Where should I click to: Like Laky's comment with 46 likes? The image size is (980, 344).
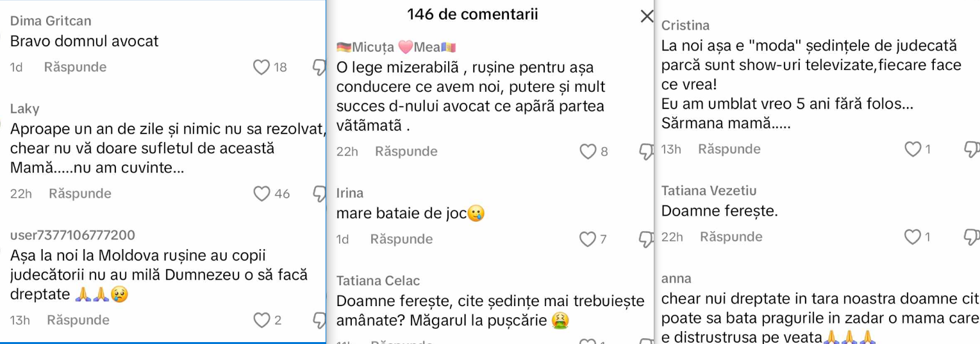[262, 194]
